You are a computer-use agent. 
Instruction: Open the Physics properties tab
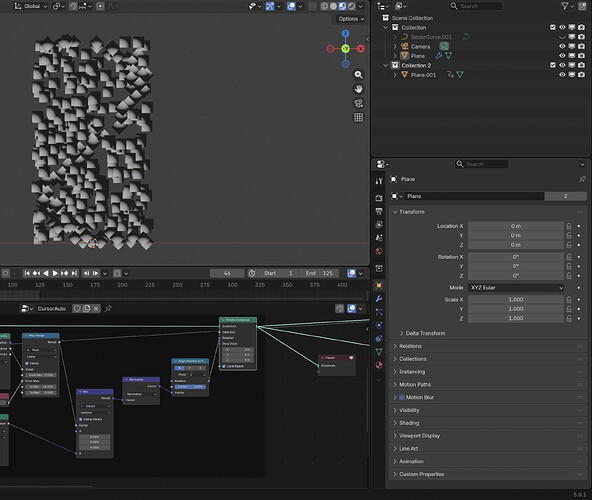pos(379,325)
